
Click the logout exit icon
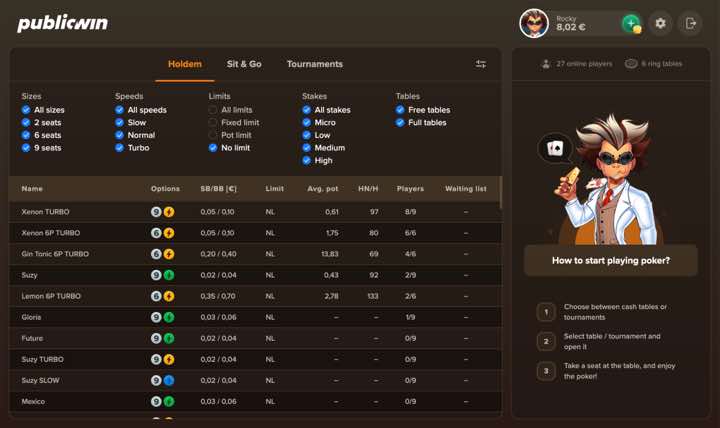click(x=690, y=23)
